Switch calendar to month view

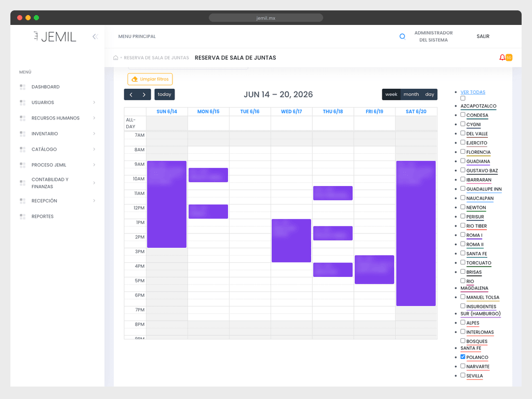[411, 95]
